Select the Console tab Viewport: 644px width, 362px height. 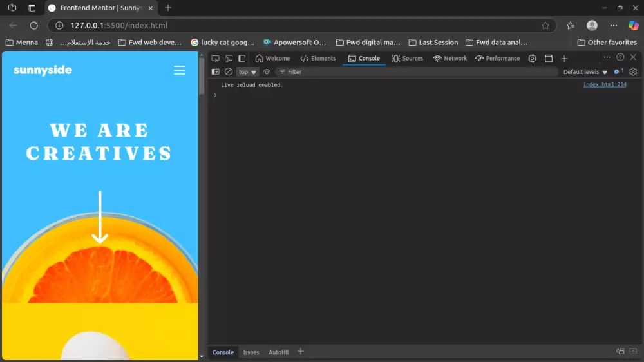[364, 59]
